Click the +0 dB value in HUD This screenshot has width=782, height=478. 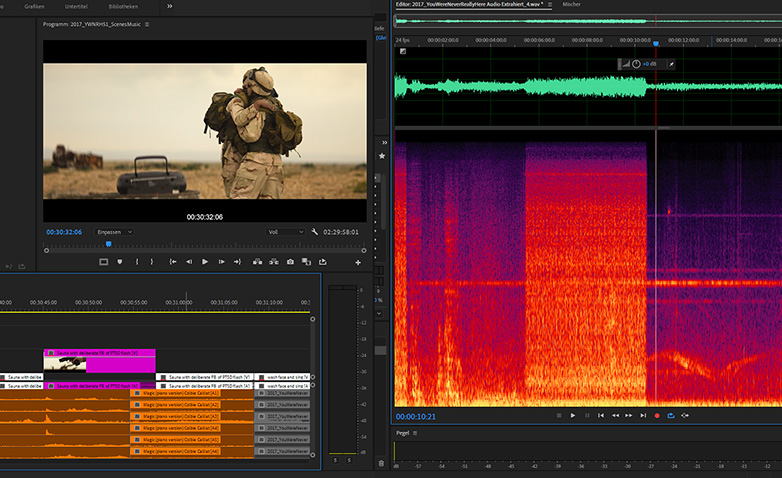(649, 64)
